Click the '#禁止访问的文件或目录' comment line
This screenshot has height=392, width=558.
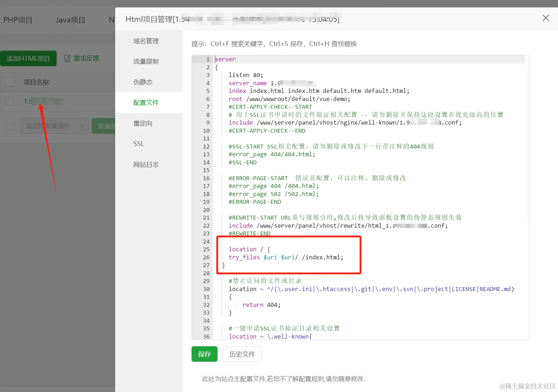(265, 281)
